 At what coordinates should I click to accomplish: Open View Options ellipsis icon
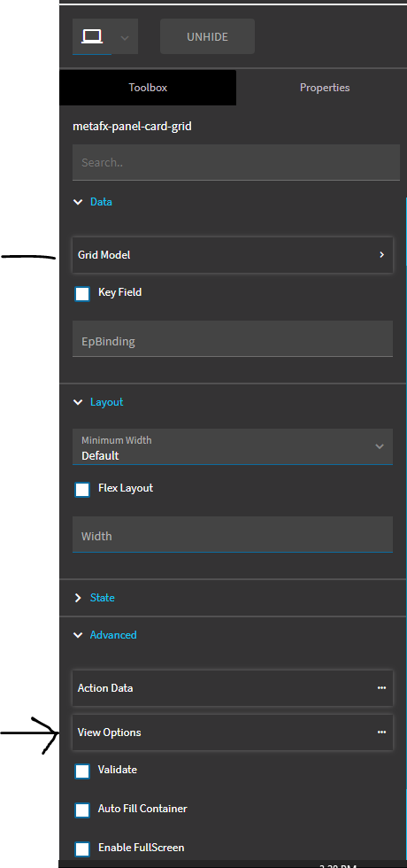click(x=381, y=732)
